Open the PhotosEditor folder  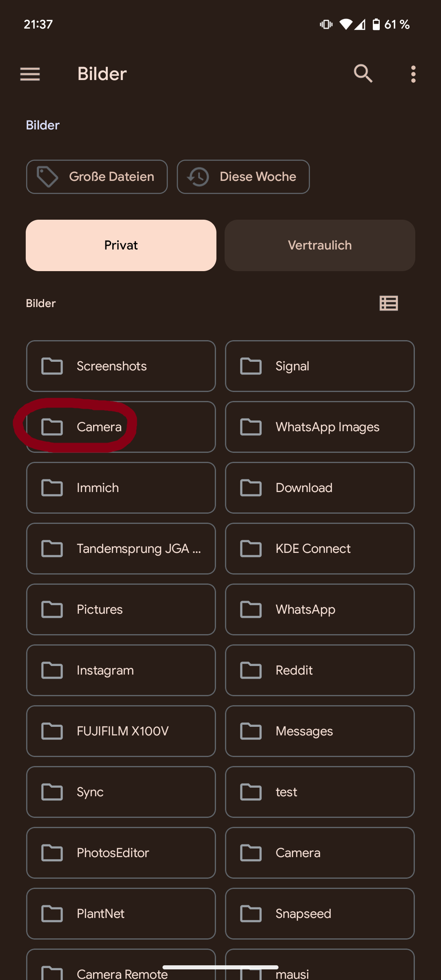pyautogui.click(x=121, y=853)
